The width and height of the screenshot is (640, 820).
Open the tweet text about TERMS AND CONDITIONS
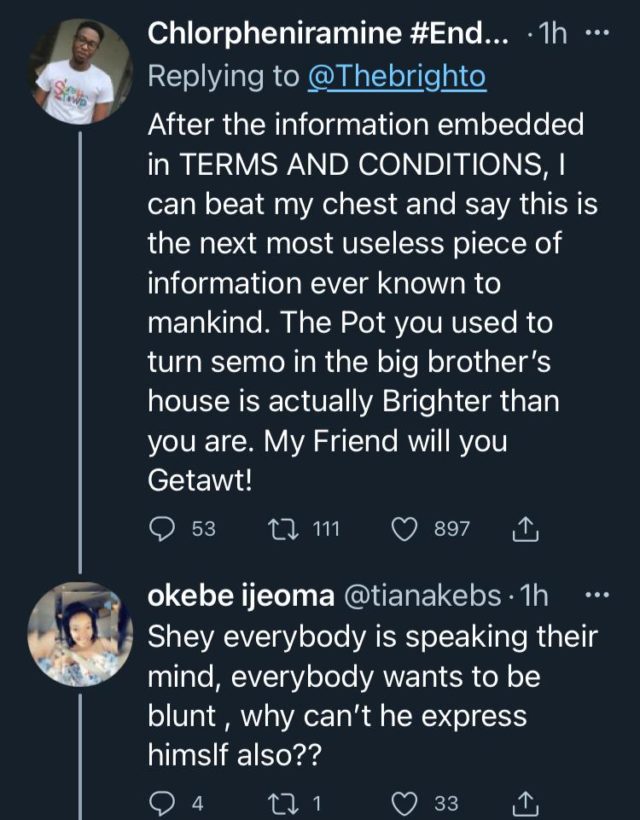(x=340, y=300)
